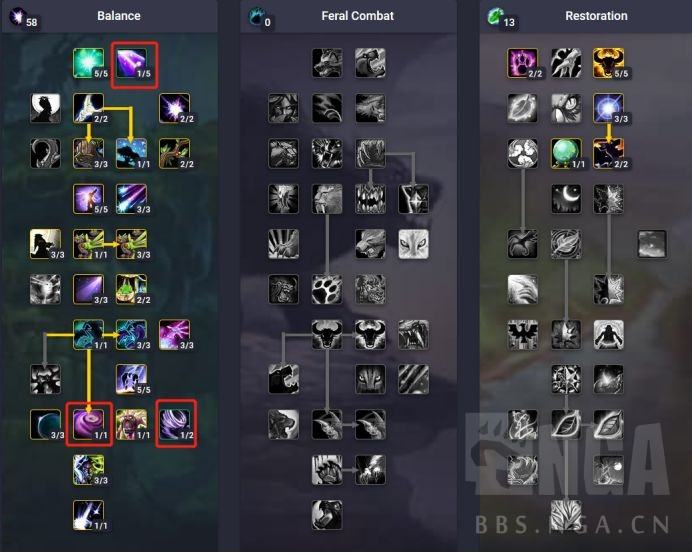Click the Berserk talent at the Feral tree bottom
Image resolution: width=692 pixels, height=553 pixels.
[x=327, y=515]
